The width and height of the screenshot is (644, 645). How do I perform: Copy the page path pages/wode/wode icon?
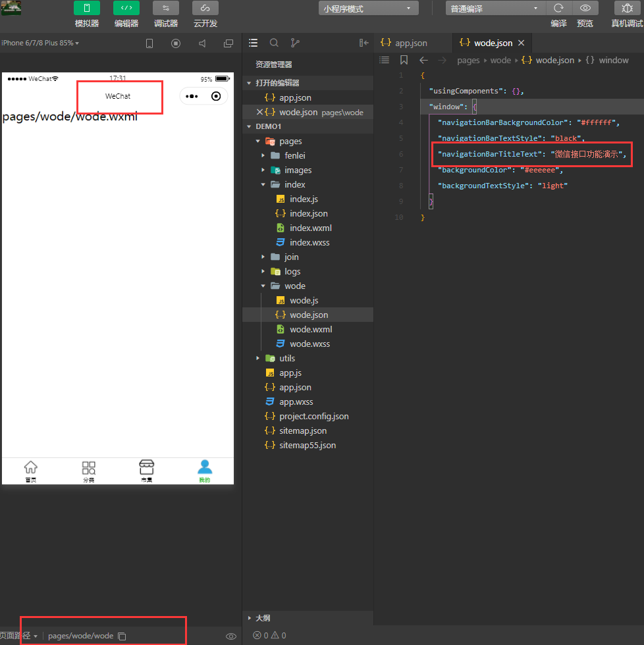[x=122, y=636]
